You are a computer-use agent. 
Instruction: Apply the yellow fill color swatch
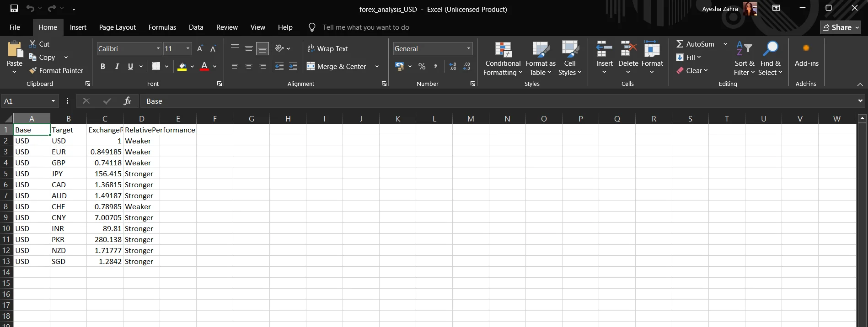[182, 67]
